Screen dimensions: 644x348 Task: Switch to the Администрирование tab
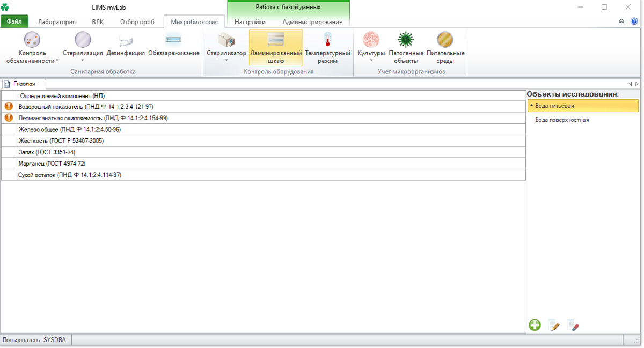312,22
